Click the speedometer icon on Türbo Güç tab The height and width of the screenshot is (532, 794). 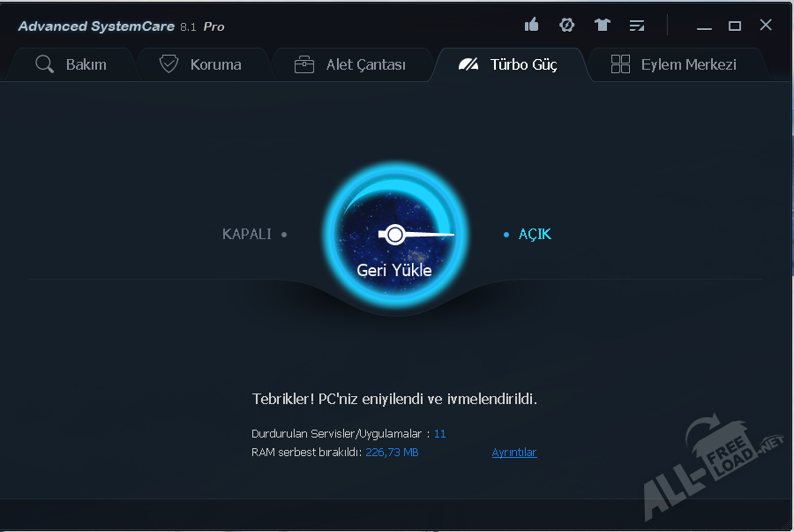(x=468, y=64)
